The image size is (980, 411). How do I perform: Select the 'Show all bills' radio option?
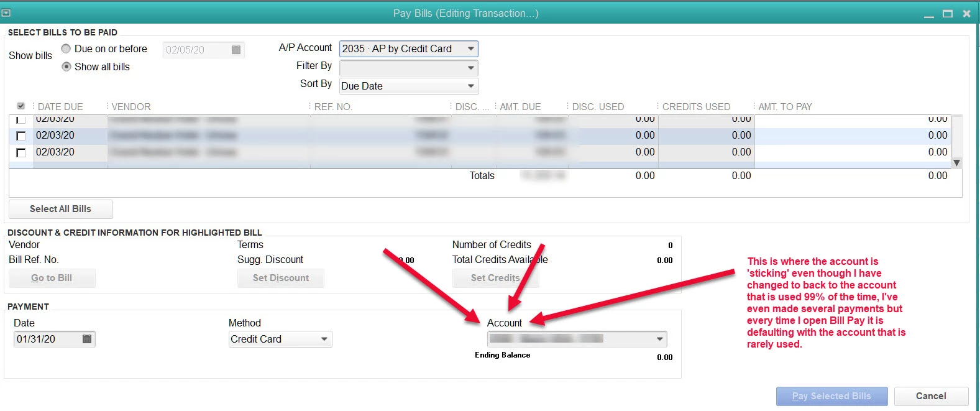click(66, 67)
